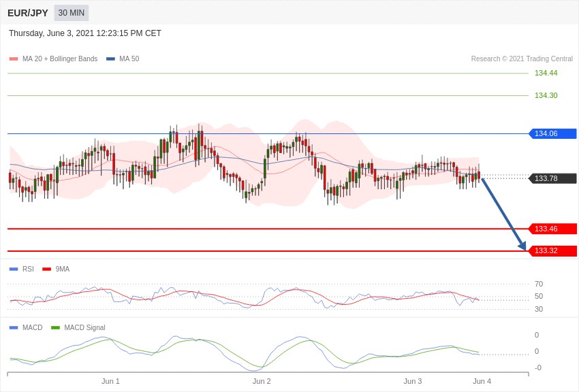Click the blue RSI legend swatch

click(14, 269)
